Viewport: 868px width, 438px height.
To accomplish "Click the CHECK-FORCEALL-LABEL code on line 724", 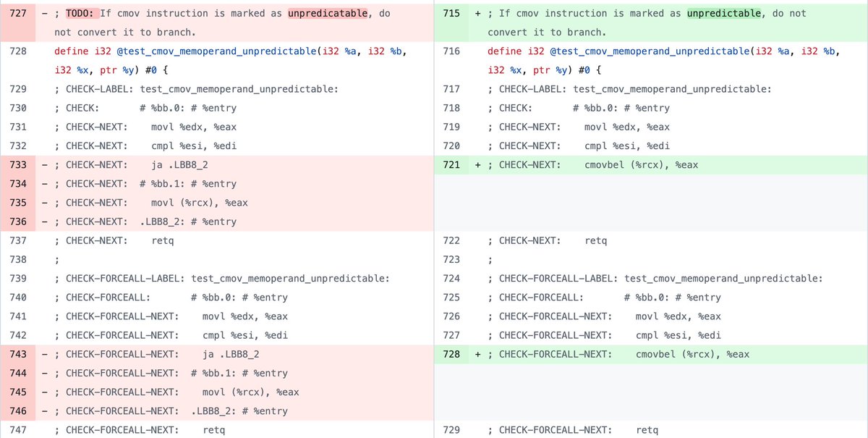I will [655, 278].
